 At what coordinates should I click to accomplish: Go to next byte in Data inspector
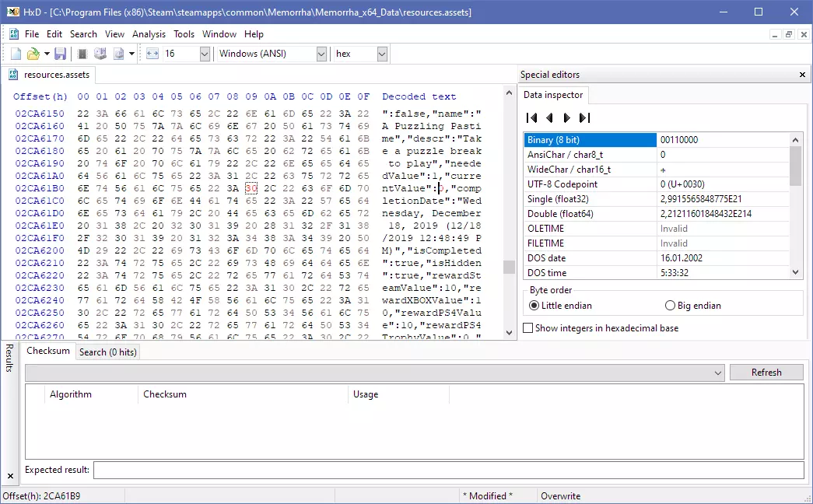click(566, 118)
